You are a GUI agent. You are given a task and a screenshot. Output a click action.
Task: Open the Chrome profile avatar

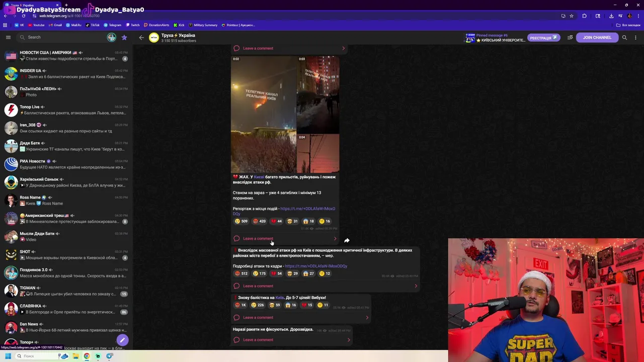629,16
